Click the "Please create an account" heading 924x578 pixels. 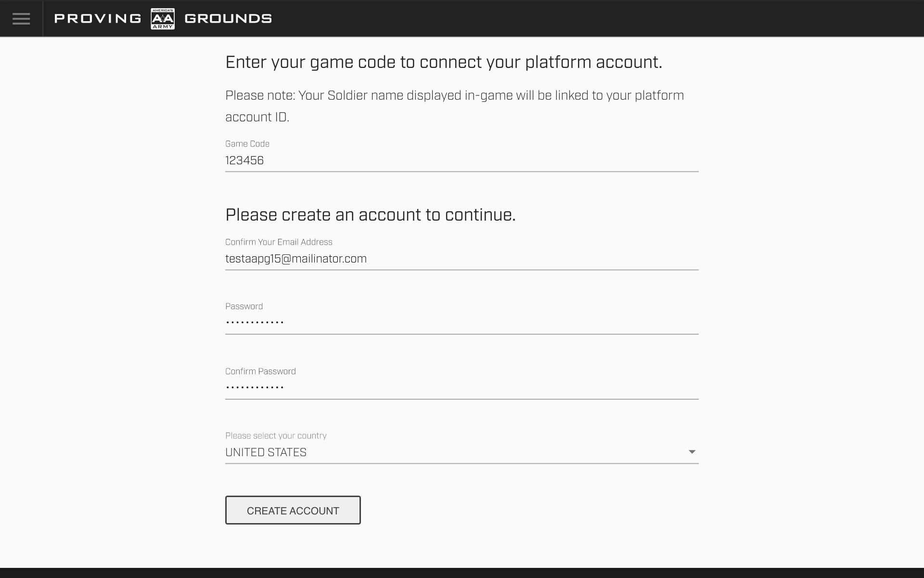coord(370,215)
